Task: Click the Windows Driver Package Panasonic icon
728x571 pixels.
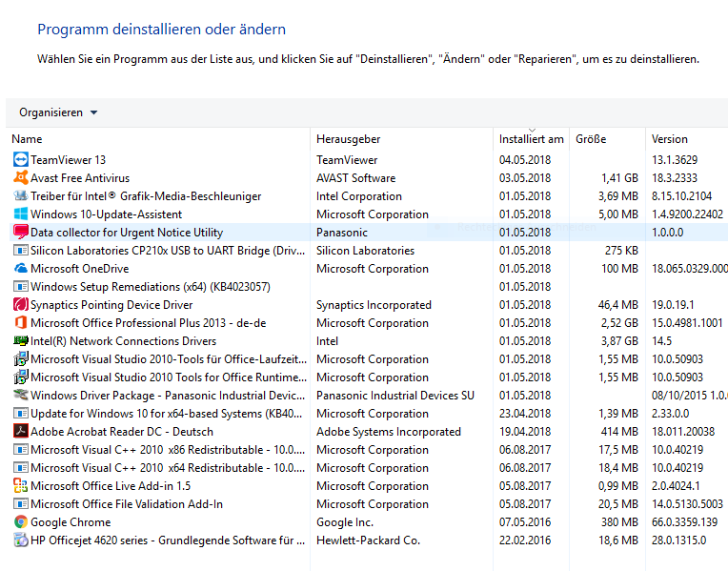Action: (20, 396)
